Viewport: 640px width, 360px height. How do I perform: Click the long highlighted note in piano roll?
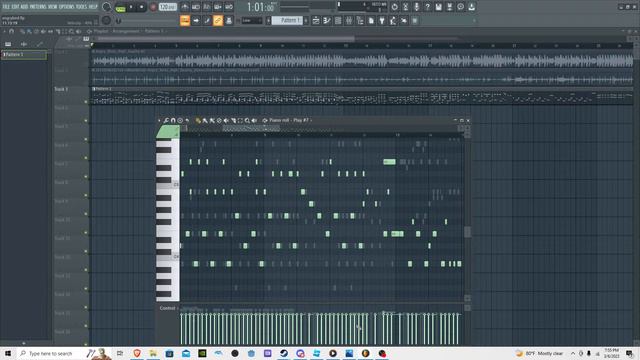pyautogui.click(x=389, y=162)
